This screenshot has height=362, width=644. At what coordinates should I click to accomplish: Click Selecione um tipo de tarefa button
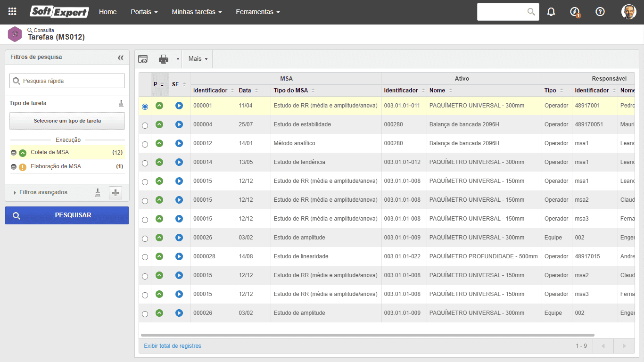pyautogui.click(x=67, y=121)
